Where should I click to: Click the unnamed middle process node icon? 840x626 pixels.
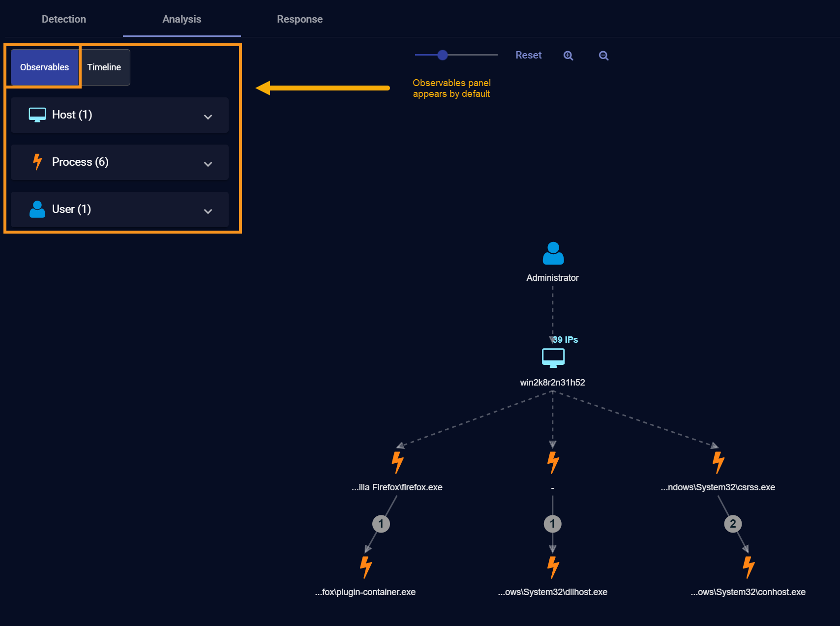553,462
